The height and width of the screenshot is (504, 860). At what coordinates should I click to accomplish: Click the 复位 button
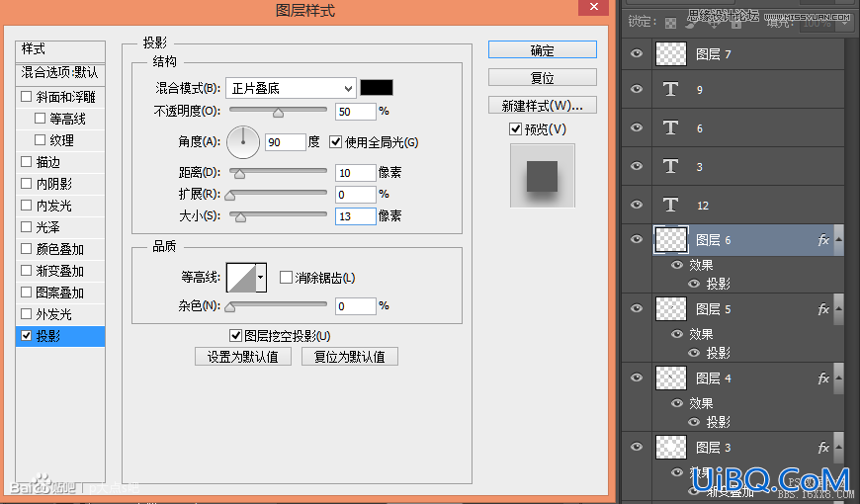click(x=542, y=77)
